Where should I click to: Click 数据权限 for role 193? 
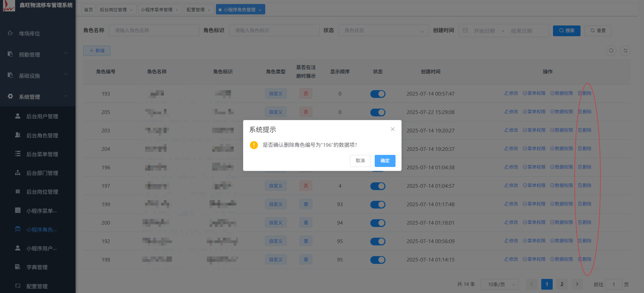561,93
